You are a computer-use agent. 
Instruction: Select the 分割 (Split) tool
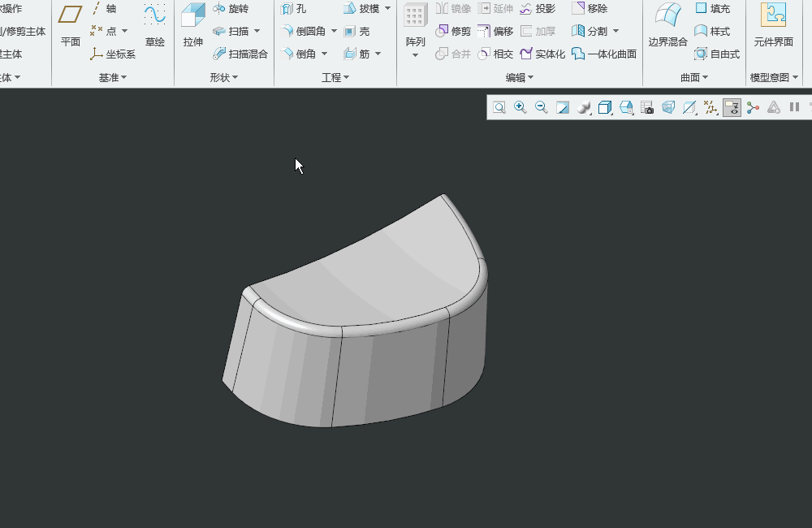[x=590, y=31]
